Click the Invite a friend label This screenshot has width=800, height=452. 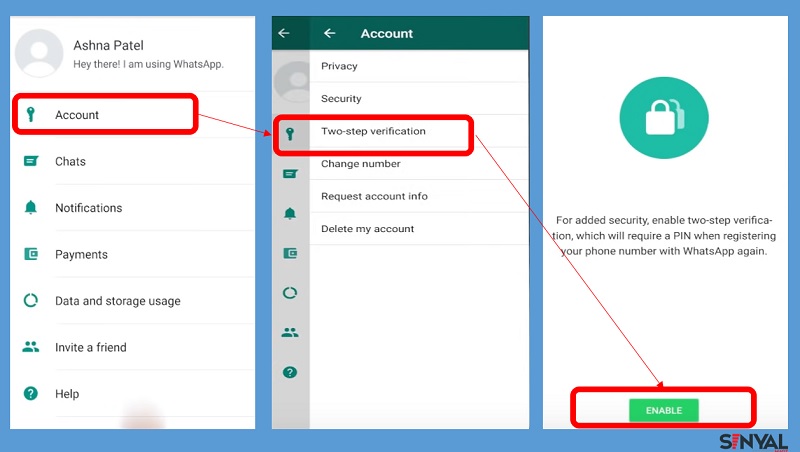click(x=91, y=347)
